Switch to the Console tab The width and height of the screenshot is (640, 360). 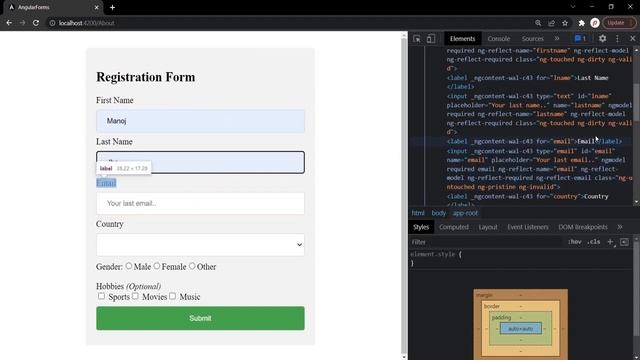point(499,39)
